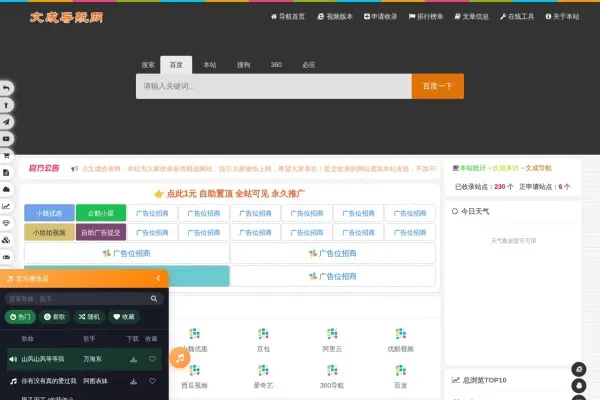The height and width of the screenshot is (400, 600).
Task: Click the keyword search input field
Action: click(x=274, y=86)
